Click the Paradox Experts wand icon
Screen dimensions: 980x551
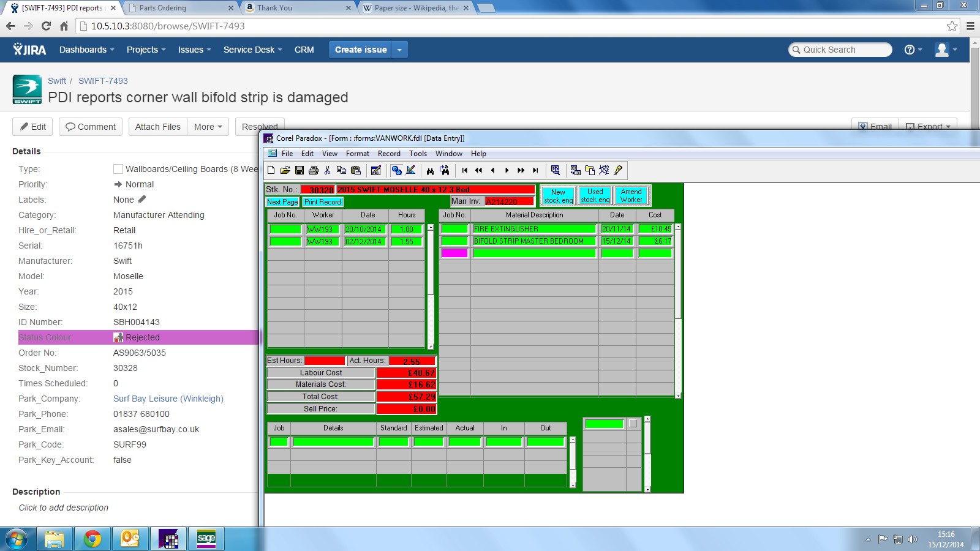point(604,170)
